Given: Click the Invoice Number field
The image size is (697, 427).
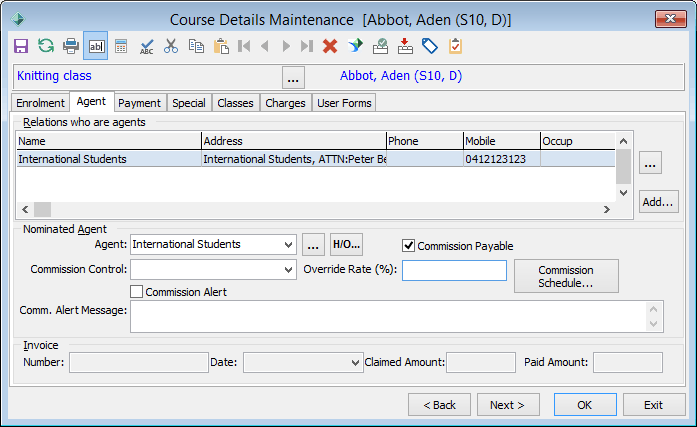Looking at the screenshot, I should pos(139,363).
